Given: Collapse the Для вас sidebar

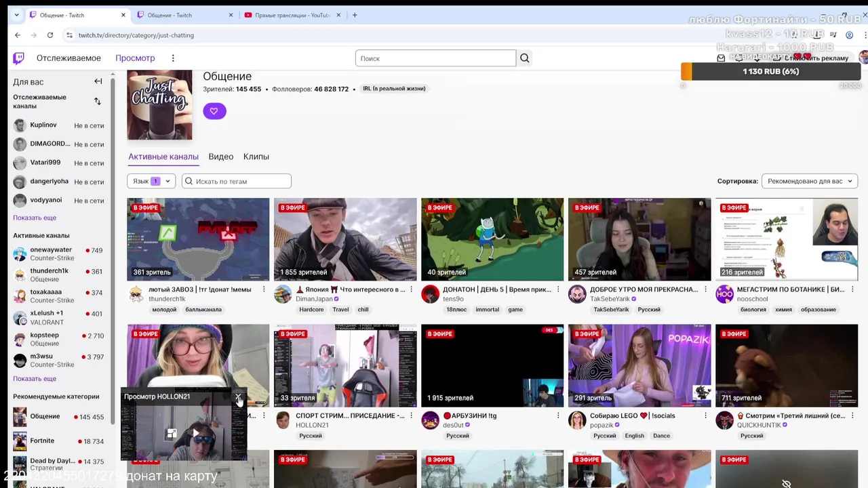Looking at the screenshot, I should pos(98,81).
